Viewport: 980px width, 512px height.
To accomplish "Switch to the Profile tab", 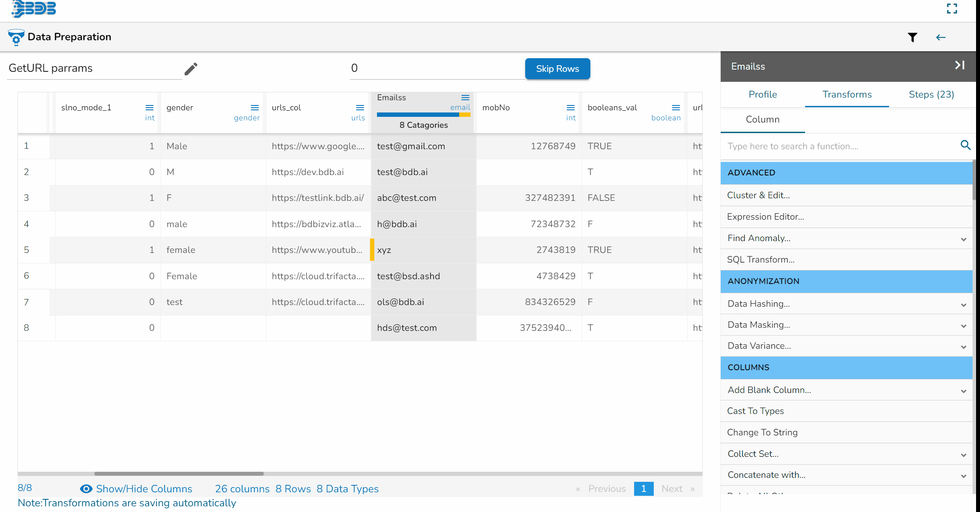I will 762,95.
